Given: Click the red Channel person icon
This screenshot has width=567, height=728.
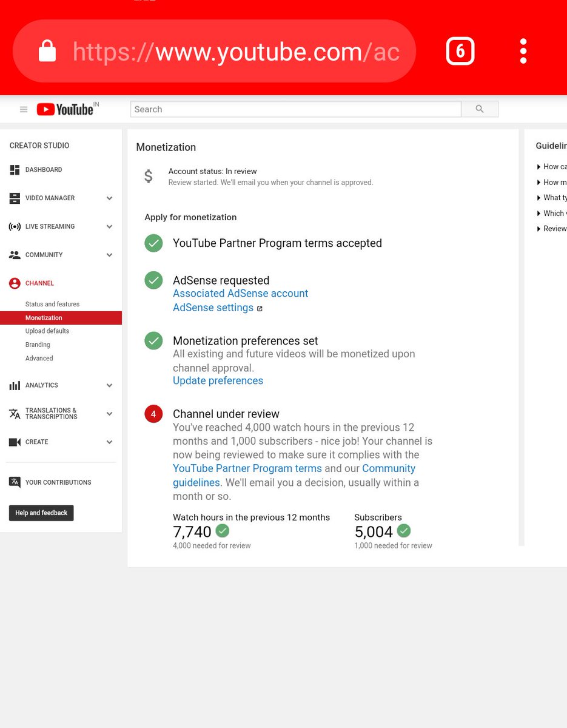Looking at the screenshot, I should pyautogui.click(x=15, y=283).
